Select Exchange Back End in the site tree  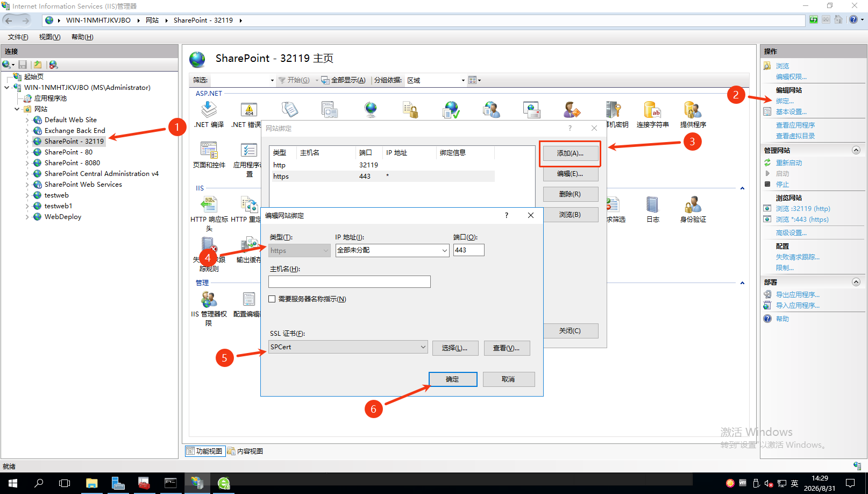pyautogui.click(x=75, y=131)
